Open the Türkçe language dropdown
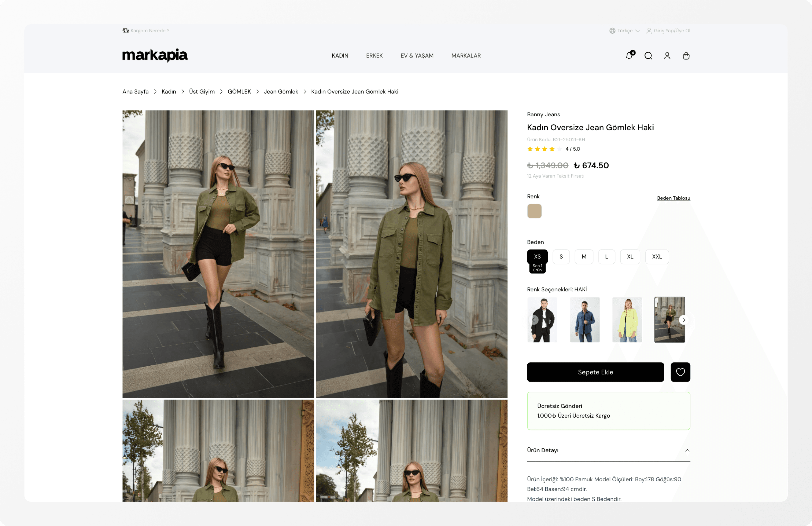This screenshot has width=812, height=526. coord(625,31)
